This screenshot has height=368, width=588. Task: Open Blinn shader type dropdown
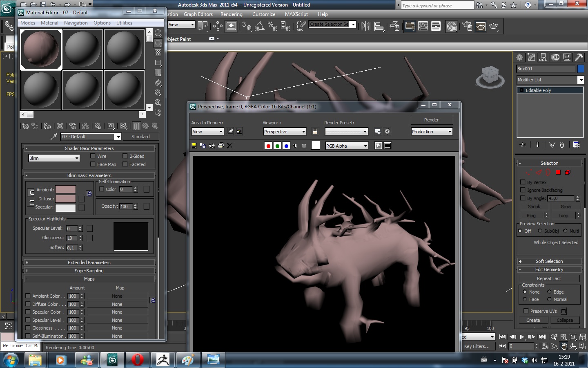click(54, 158)
